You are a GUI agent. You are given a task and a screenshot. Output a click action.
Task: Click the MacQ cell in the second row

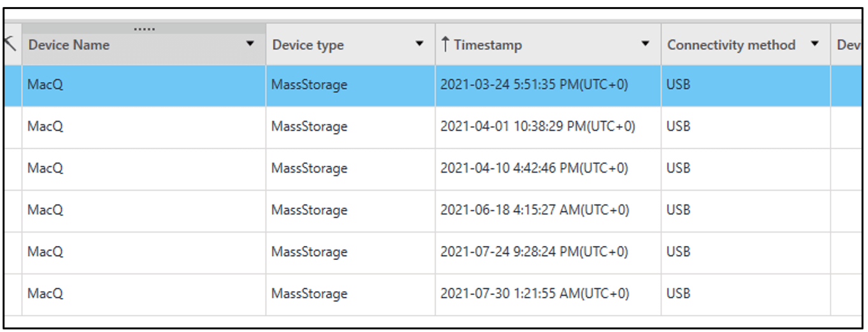pyautogui.click(x=144, y=127)
